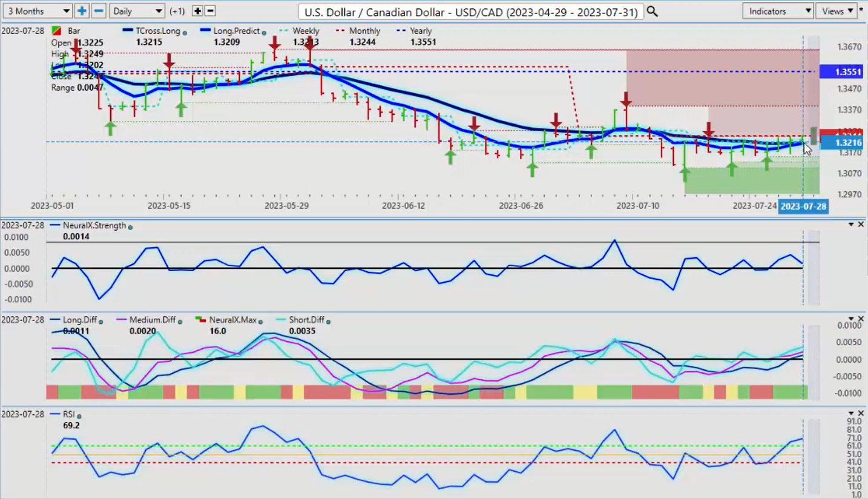Viewport: 868px width, 499px height.
Task: Close the RSI indicator panel
Action: click(x=861, y=413)
